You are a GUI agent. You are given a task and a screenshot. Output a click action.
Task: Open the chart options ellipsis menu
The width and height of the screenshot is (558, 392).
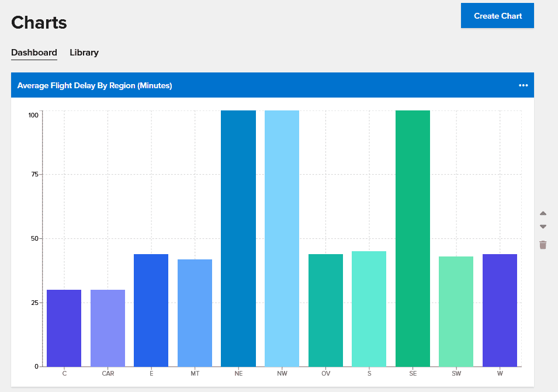click(x=524, y=85)
